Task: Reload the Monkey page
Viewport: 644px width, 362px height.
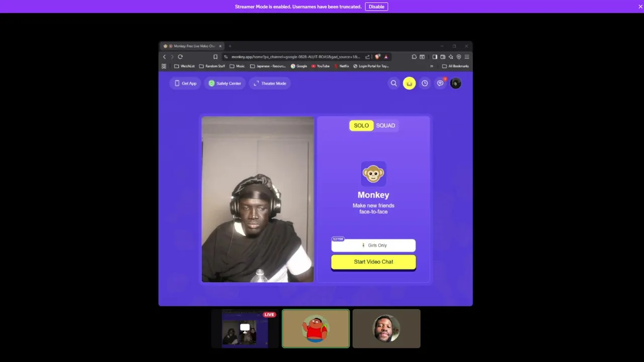Action: pyautogui.click(x=180, y=57)
